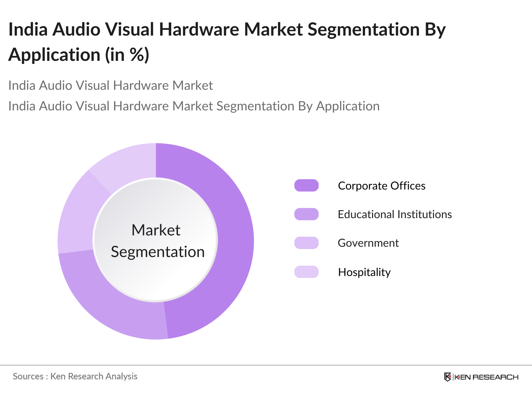Select the Educational Institutions legend swatch

(306, 214)
